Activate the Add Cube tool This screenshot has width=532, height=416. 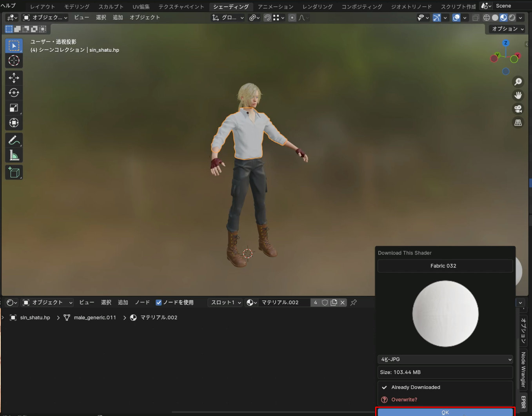pos(14,173)
